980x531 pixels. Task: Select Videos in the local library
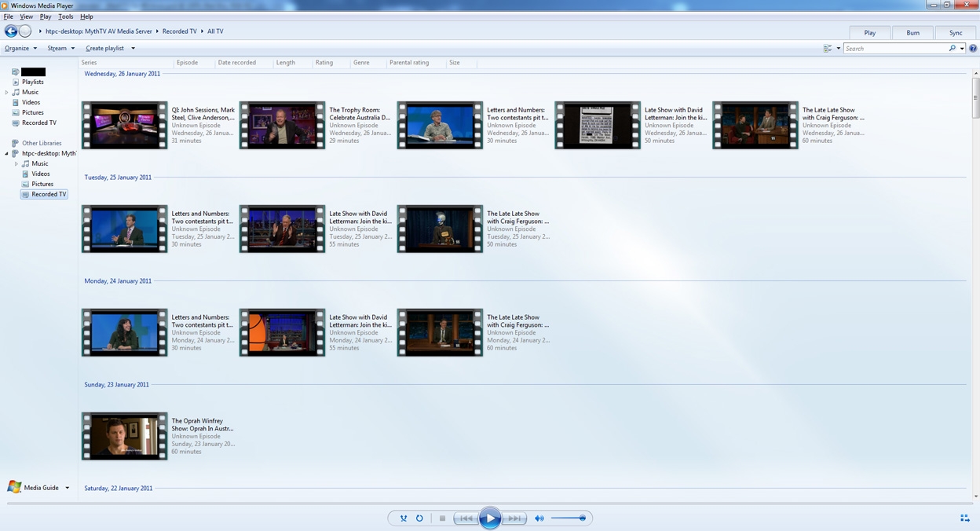31,103
